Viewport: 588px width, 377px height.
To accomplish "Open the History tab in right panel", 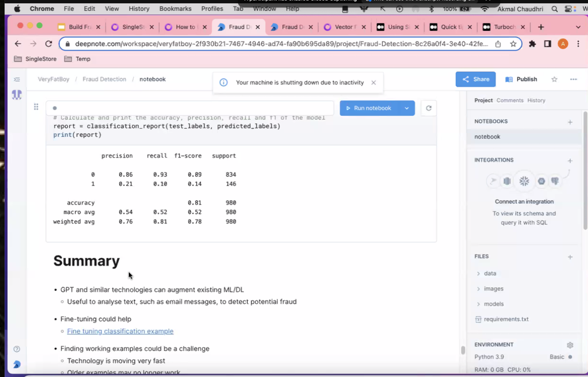I will 536,100.
